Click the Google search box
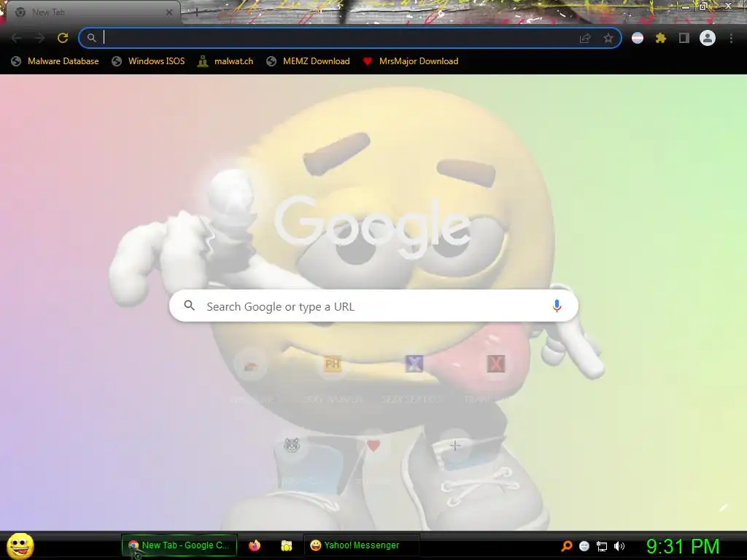This screenshot has width=747, height=560. tap(373, 306)
